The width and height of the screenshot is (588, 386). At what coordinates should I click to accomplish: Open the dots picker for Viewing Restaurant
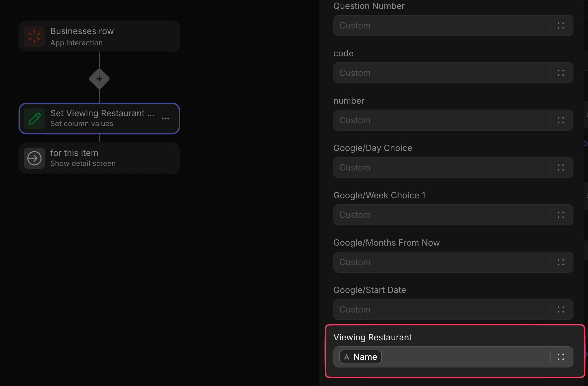(561, 357)
